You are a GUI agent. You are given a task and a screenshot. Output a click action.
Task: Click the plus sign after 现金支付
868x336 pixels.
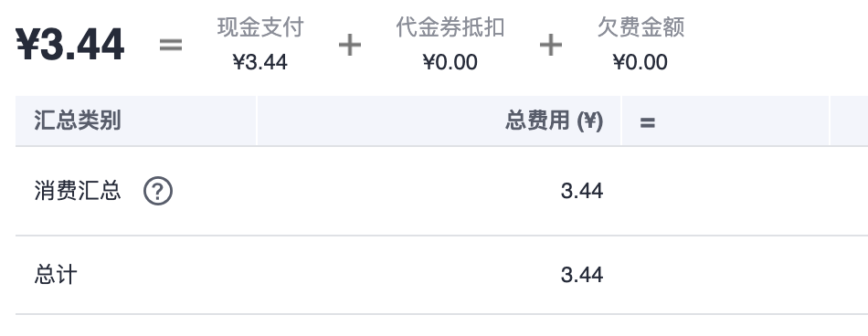coord(350,45)
